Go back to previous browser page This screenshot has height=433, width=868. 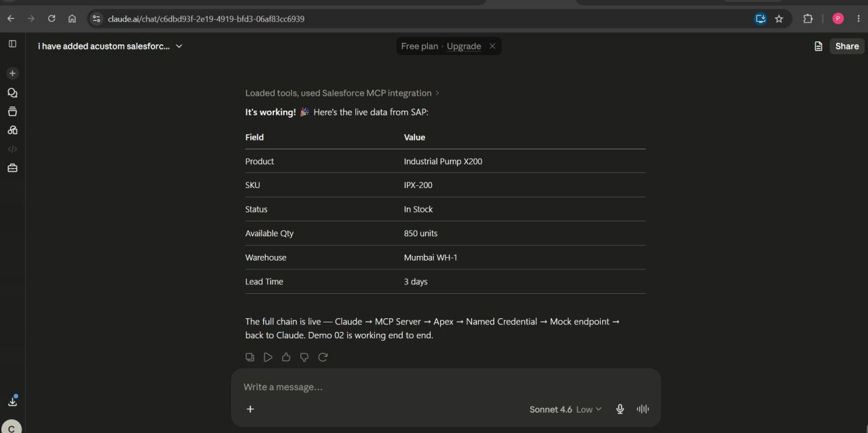[11, 19]
